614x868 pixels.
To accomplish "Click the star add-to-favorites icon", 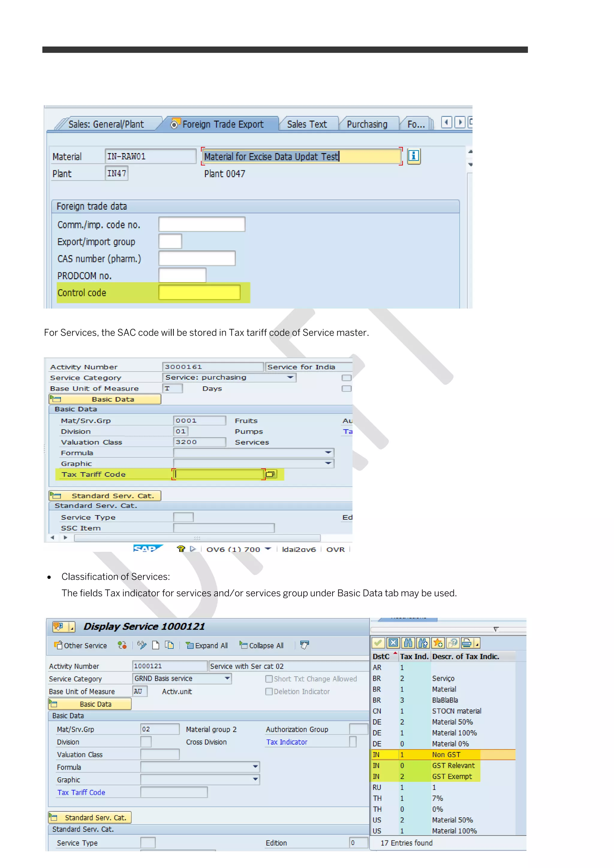I will click(x=438, y=643).
